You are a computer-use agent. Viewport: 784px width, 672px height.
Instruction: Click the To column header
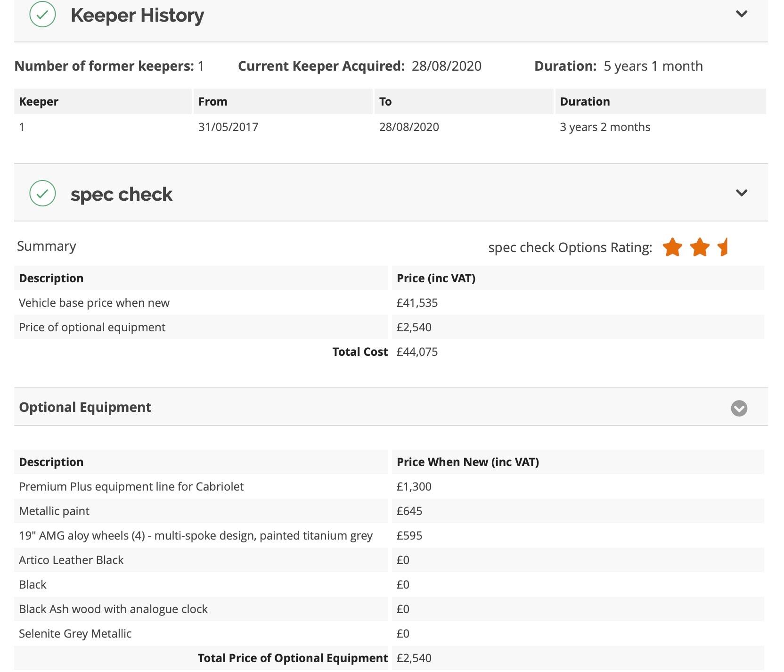click(x=464, y=101)
